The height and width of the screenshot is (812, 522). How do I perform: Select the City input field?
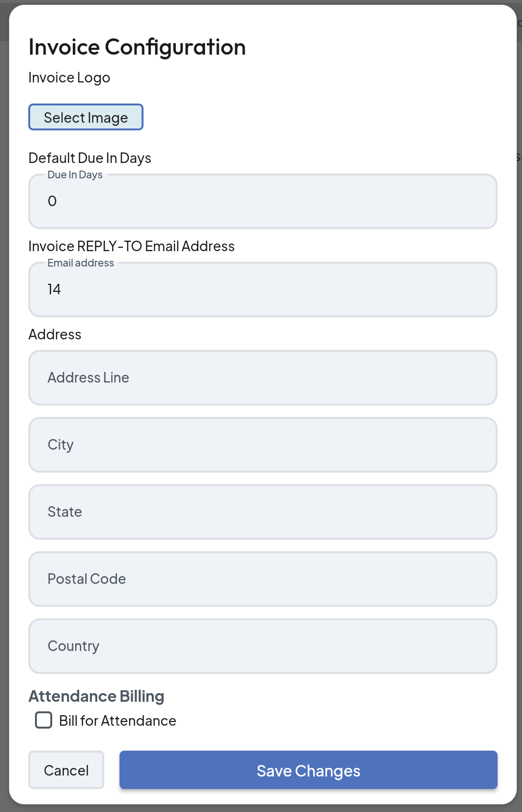tap(262, 445)
